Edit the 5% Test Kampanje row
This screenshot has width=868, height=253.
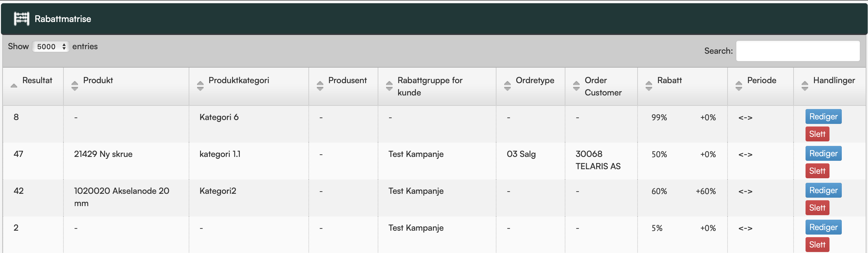(823, 227)
